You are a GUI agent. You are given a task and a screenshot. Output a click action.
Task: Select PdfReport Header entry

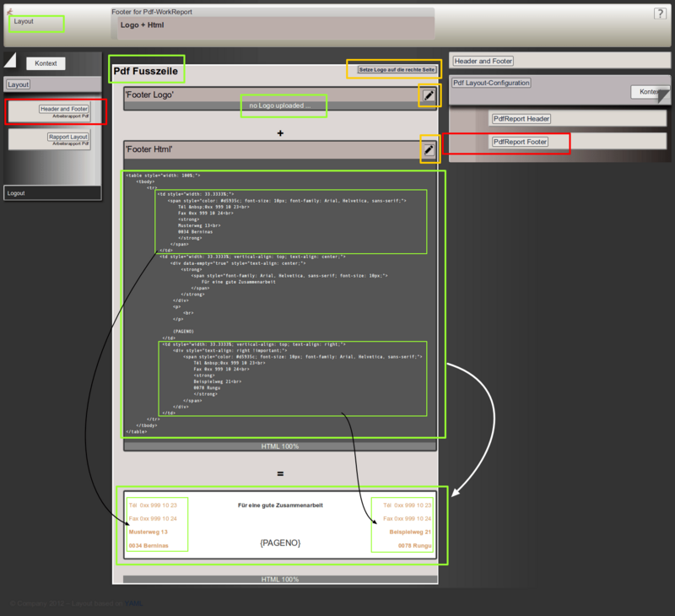point(521,119)
